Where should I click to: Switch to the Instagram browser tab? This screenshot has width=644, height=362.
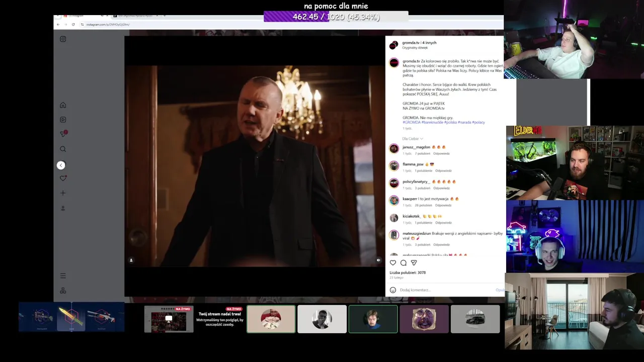click(x=84, y=16)
